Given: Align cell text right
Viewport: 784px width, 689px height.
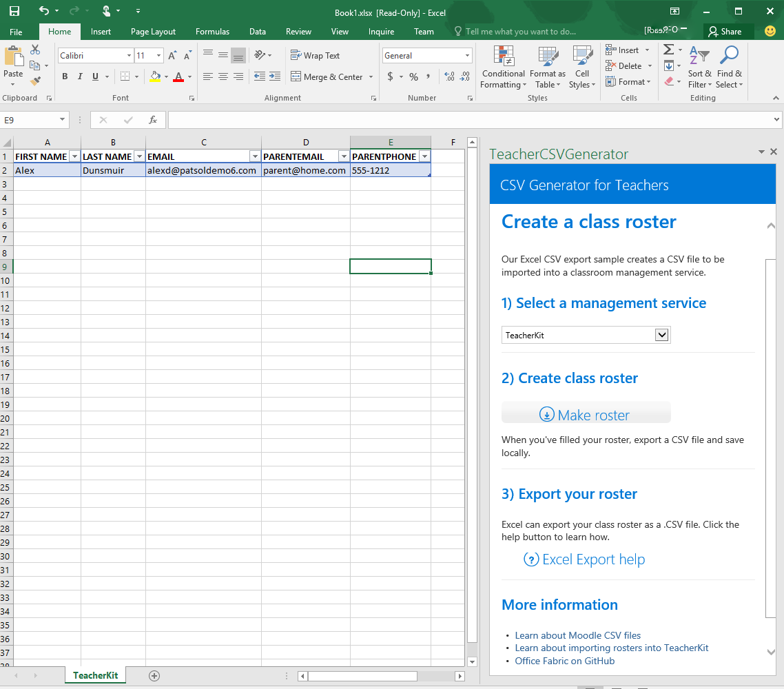Looking at the screenshot, I should pos(238,76).
